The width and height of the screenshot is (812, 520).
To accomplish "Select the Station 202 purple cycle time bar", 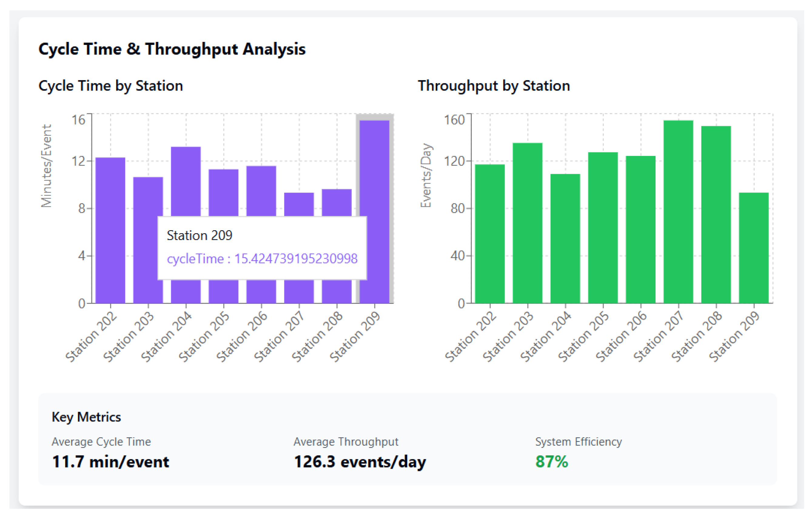I will [x=110, y=230].
